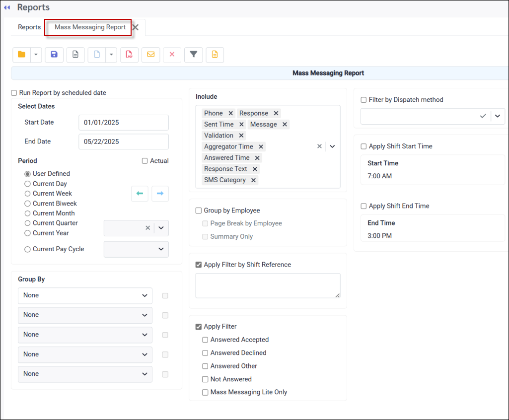The height and width of the screenshot is (420, 509).
Task: Remove Message tag from Include
Action: click(285, 124)
